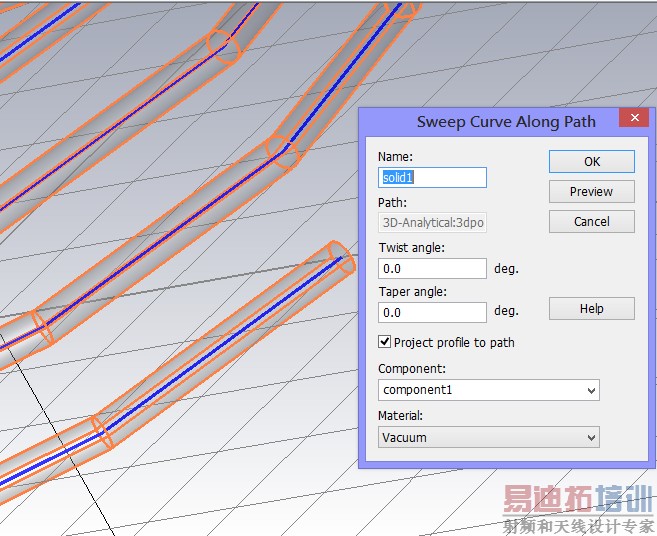Open the Material dropdown
This screenshot has width=657, height=536.
pyautogui.click(x=489, y=437)
